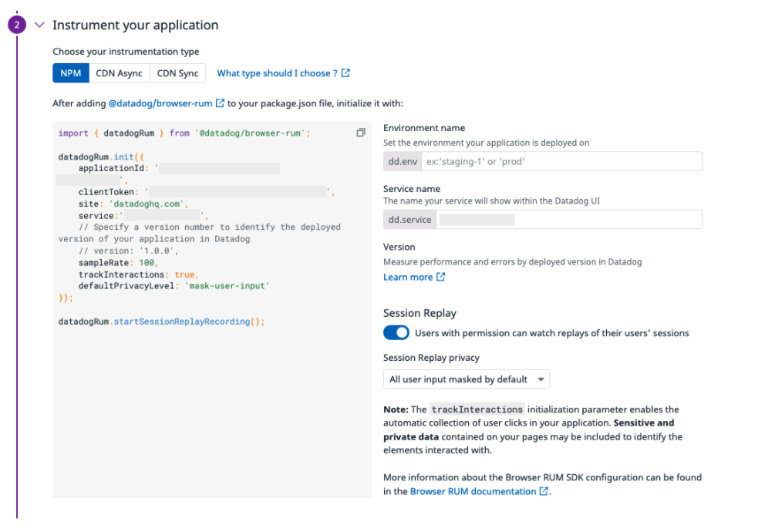Image resolution: width=765 pixels, height=532 pixels.
Task: Disable the Session Replay toggle
Action: click(396, 332)
